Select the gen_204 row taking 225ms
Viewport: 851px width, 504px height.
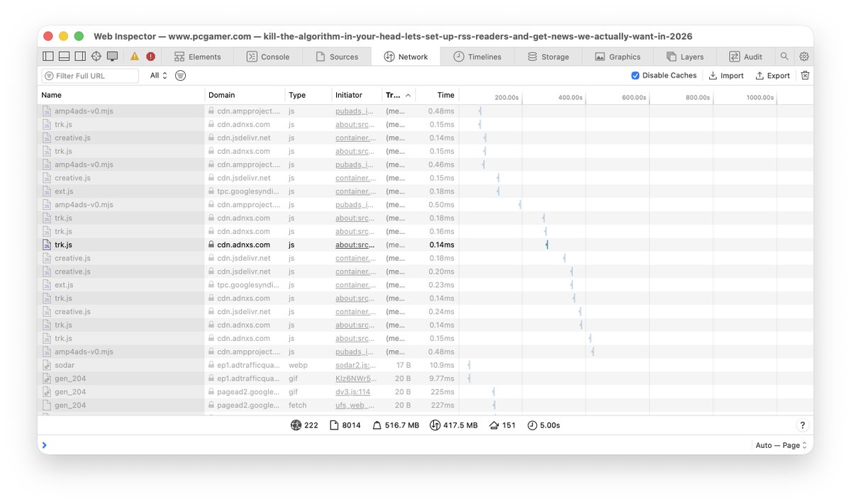click(x=425, y=392)
